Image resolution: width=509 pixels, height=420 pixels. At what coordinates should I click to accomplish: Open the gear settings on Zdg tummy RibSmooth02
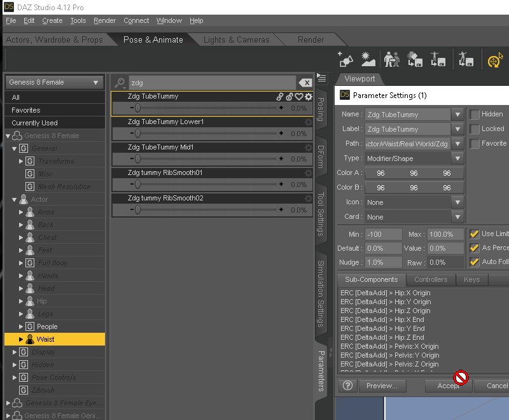point(309,199)
